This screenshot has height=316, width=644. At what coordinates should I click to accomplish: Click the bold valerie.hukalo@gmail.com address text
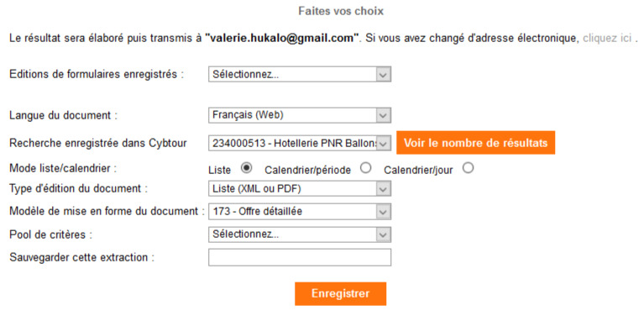282,39
